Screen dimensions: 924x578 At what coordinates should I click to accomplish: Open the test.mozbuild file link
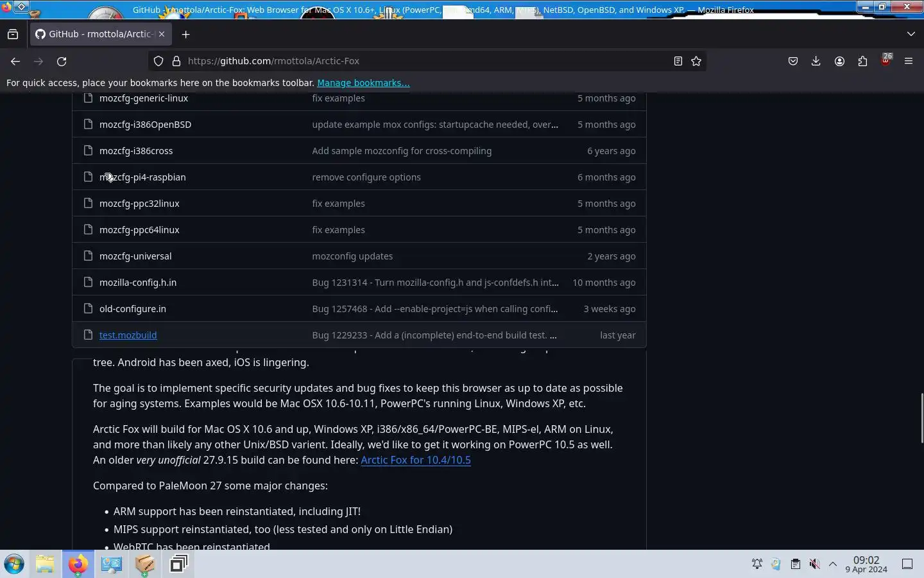[x=128, y=335]
